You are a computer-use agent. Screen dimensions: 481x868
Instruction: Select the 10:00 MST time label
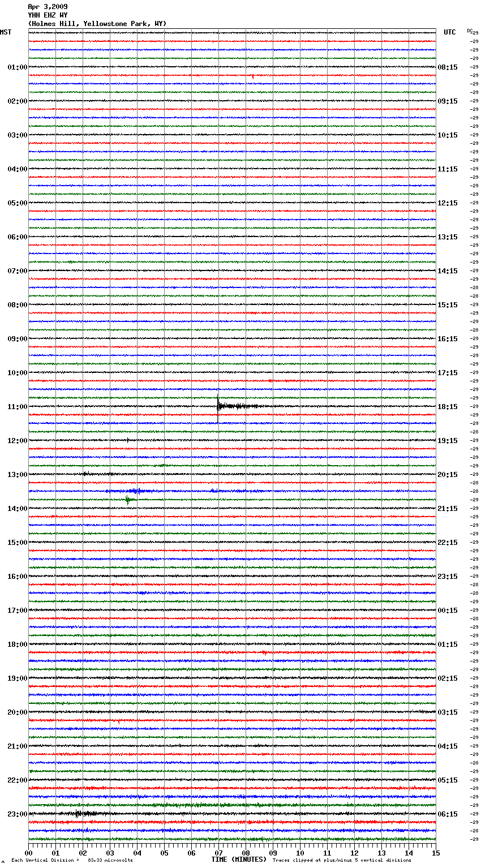tap(18, 373)
